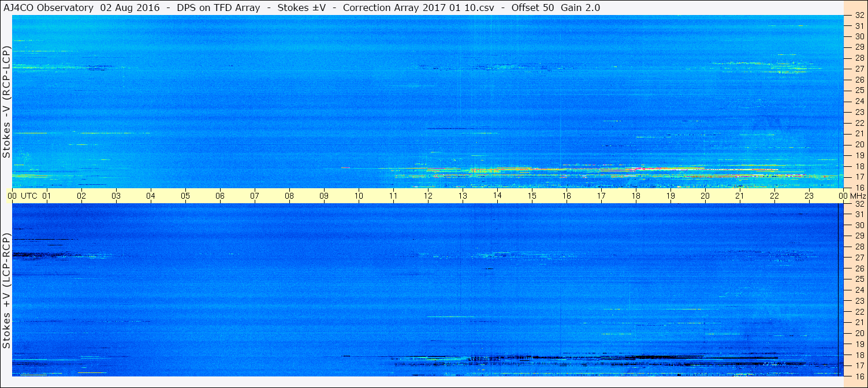Click the 26 MHz tick of the lower spectrogram
This screenshot has height=388, width=868.
[x=859, y=268]
